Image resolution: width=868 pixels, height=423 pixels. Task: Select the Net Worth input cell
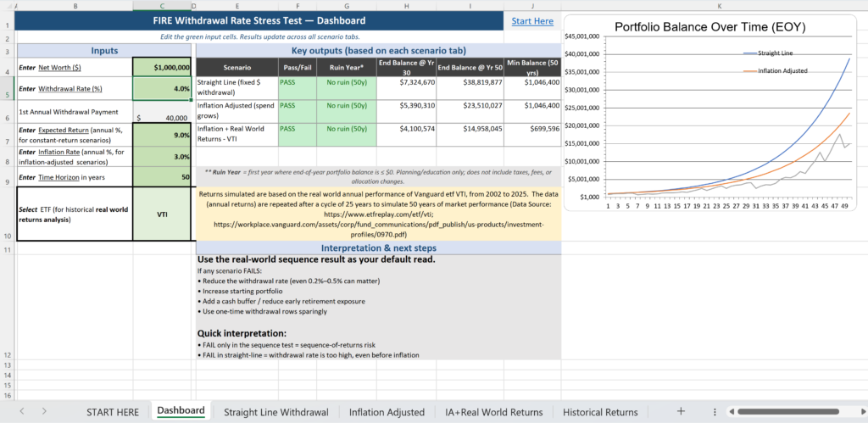click(164, 66)
